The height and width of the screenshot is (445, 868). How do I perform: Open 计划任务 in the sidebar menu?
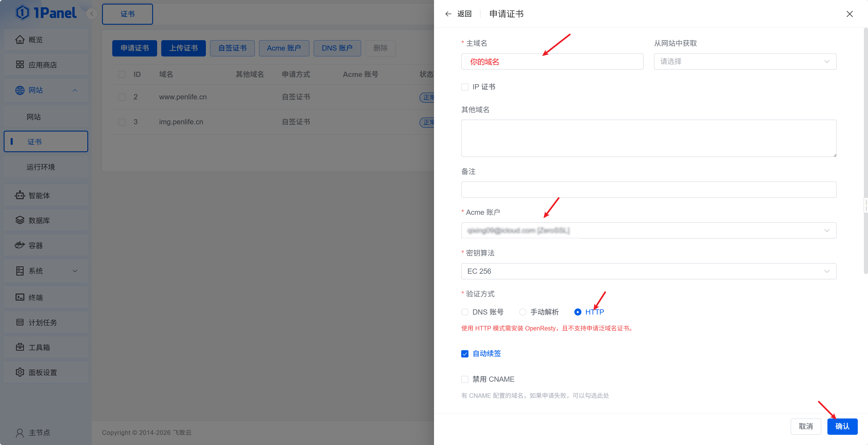43,322
